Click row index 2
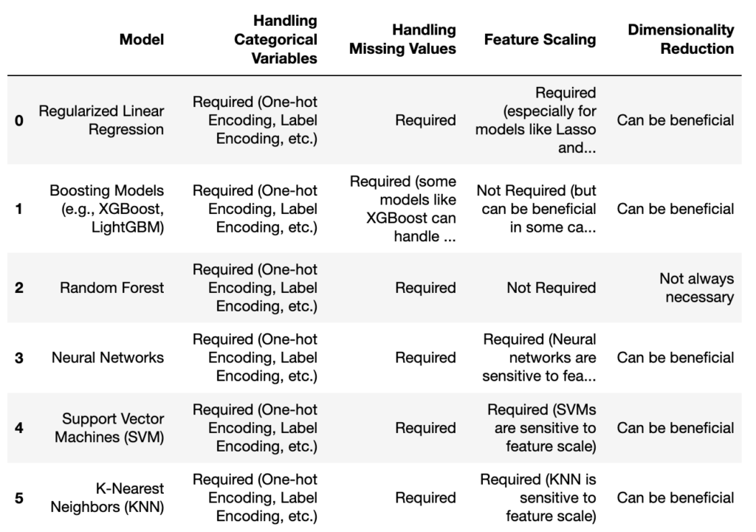The image size is (756, 532). [x=19, y=288]
